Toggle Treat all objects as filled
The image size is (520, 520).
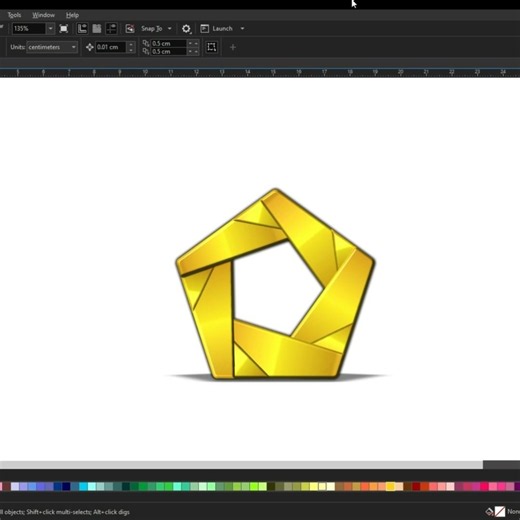pos(211,47)
